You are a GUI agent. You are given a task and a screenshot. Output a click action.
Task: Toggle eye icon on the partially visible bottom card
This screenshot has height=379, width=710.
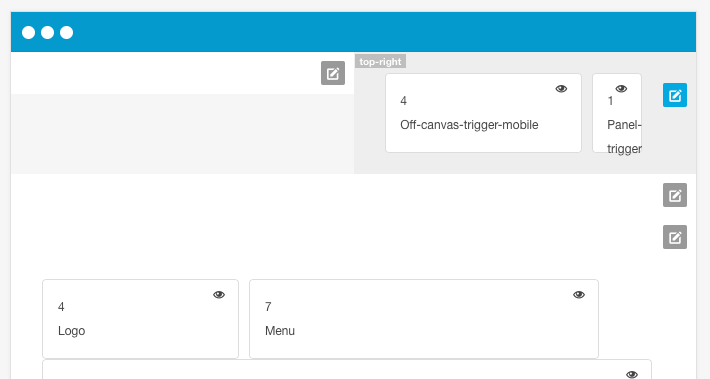coord(632,374)
